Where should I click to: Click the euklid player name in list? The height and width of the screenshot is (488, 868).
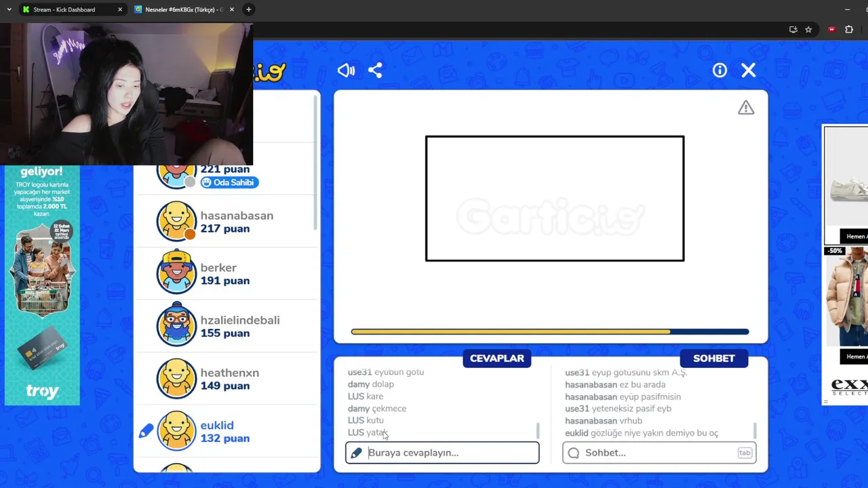tap(217, 426)
